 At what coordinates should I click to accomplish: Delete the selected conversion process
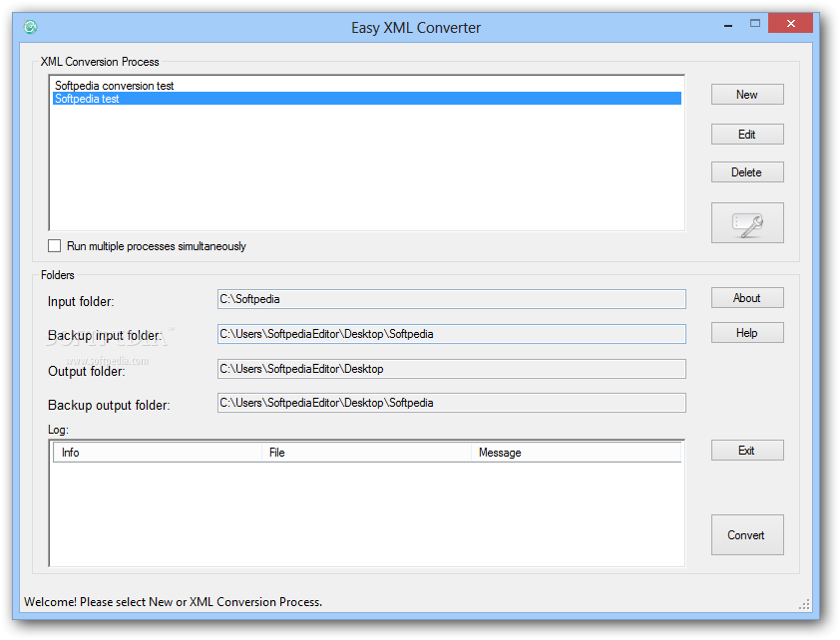pyautogui.click(x=747, y=172)
